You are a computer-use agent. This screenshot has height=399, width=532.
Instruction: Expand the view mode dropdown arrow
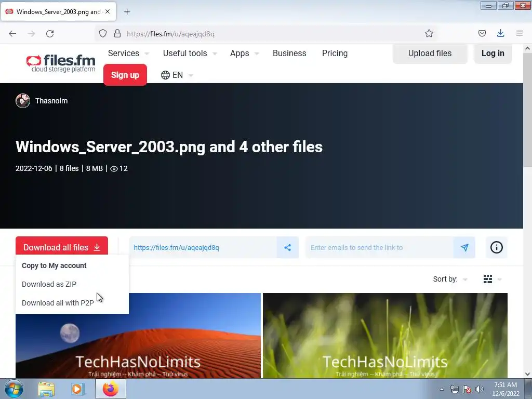click(x=499, y=280)
